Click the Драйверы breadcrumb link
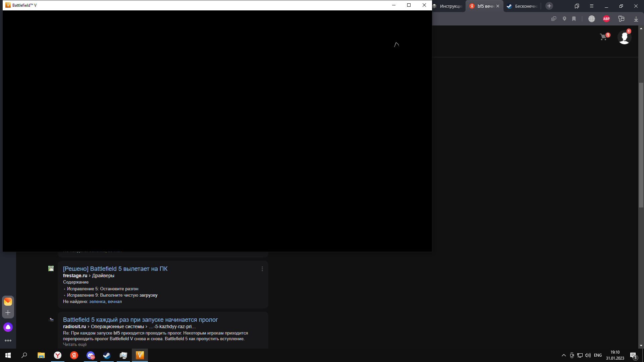Image resolution: width=644 pixels, height=362 pixels. pyautogui.click(x=103, y=276)
